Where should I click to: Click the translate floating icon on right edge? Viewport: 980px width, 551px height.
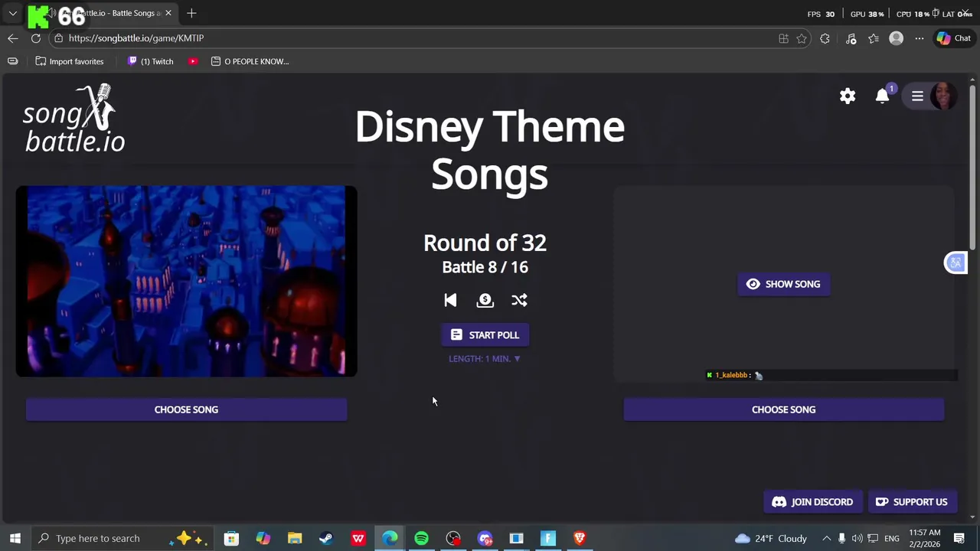coord(955,262)
